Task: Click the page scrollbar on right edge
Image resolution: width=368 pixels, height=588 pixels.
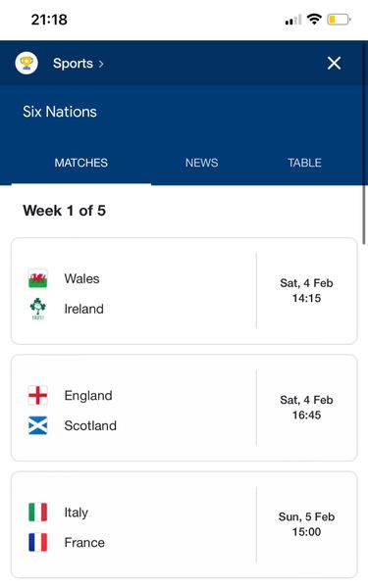Action: pos(364,142)
